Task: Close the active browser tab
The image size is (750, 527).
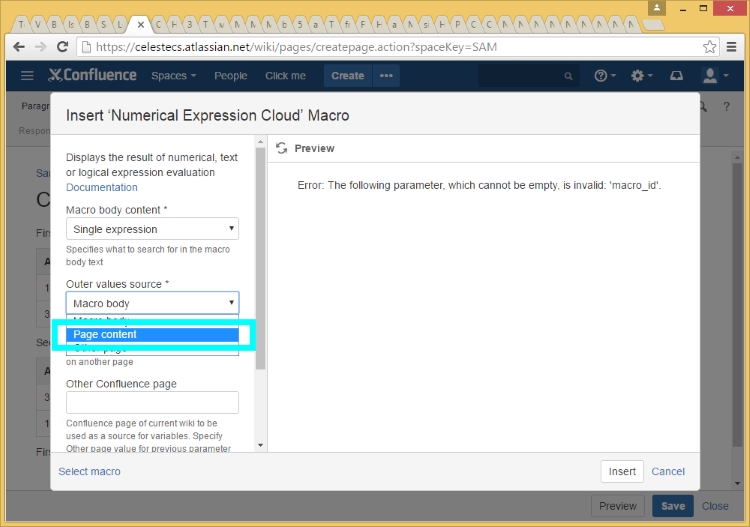Action: [141, 24]
